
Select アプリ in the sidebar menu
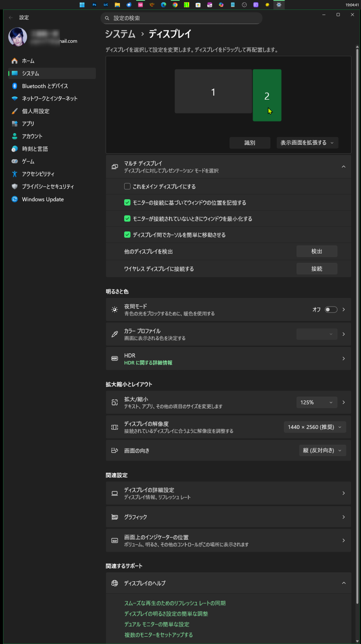28,124
